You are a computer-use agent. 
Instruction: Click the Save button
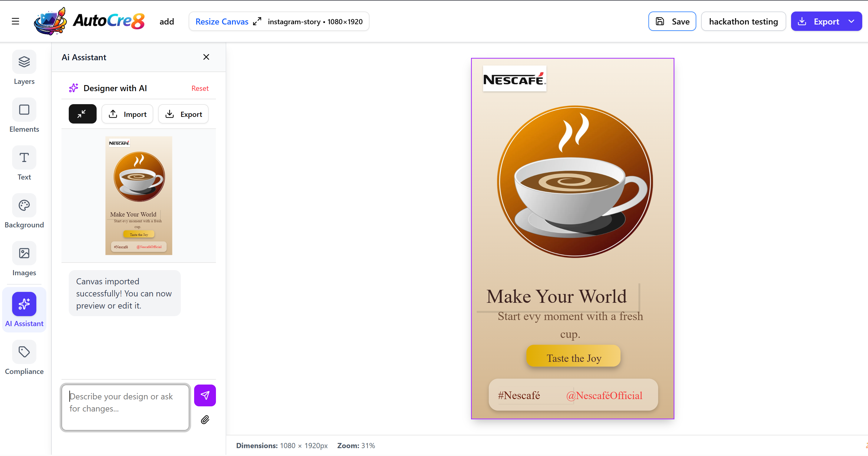(672, 21)
